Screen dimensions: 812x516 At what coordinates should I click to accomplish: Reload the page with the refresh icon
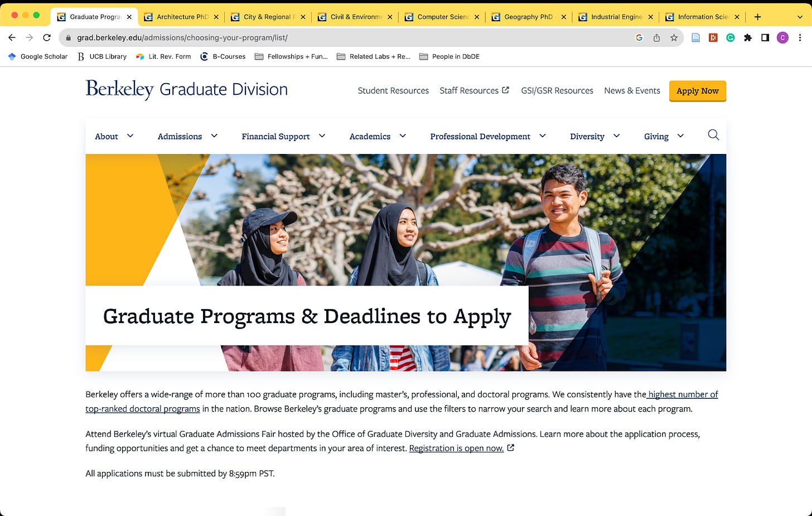pos(47,37)
